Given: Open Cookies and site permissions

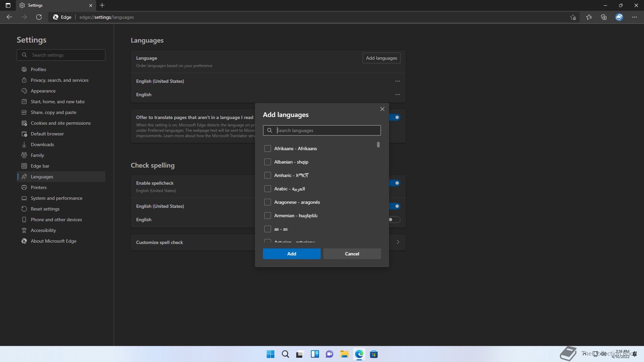Looking at the screenshot, I should point(61,123).
